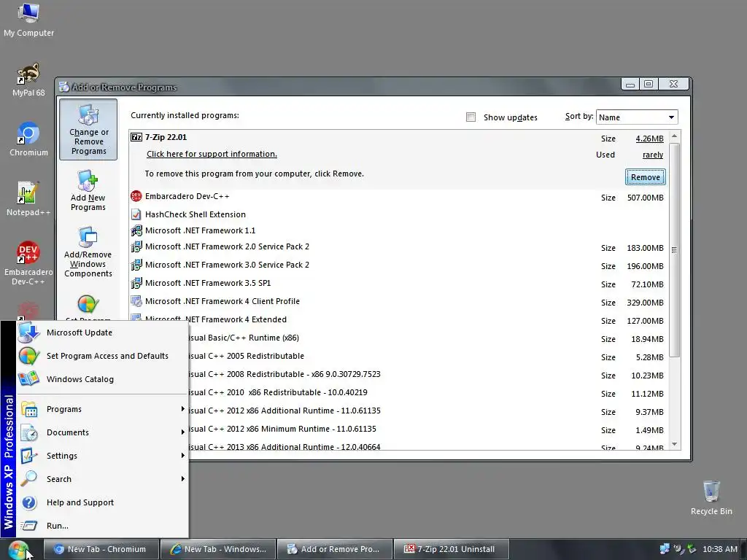Open Microsoft Update from Start menu

[102, 332]
